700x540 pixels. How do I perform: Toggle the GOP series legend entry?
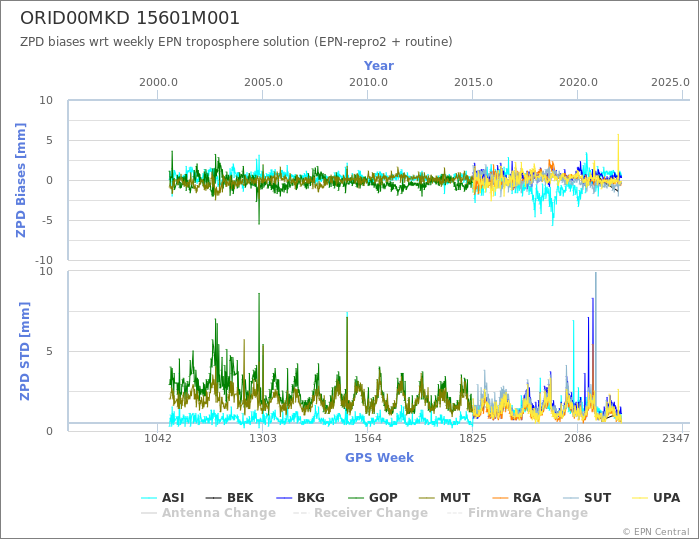pyautogui.click(x=373, y=498)
